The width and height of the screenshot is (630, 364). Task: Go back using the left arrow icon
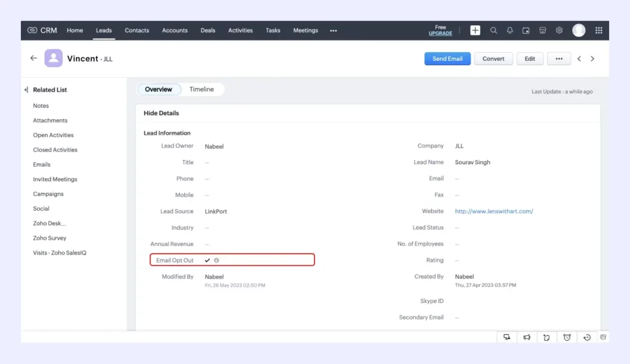[34, 58]
